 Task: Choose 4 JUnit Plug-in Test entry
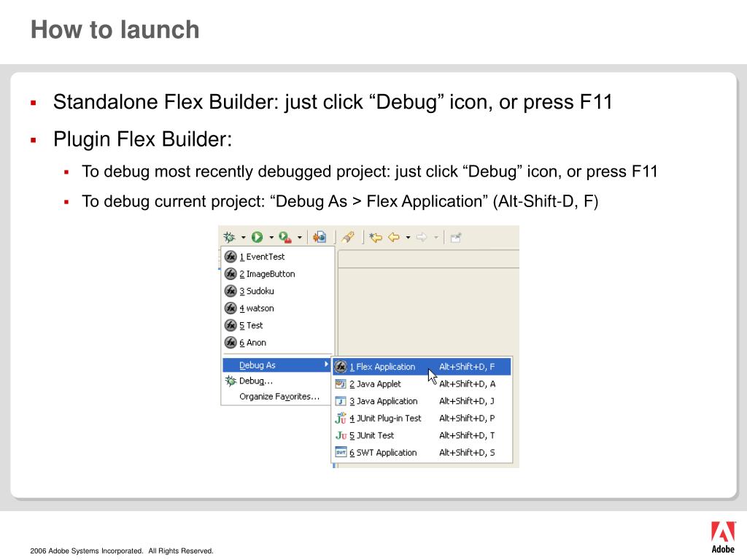click(x=422, y=418)
